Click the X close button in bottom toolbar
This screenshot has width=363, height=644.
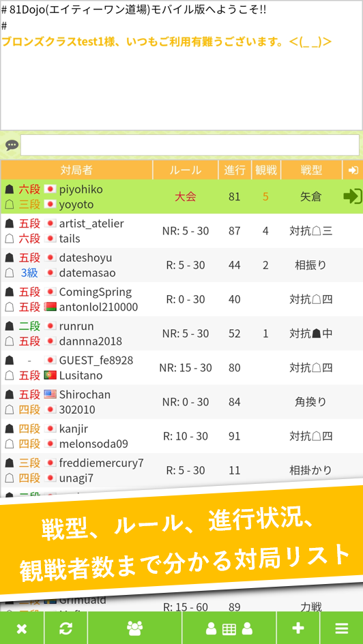tap(21, 628)
